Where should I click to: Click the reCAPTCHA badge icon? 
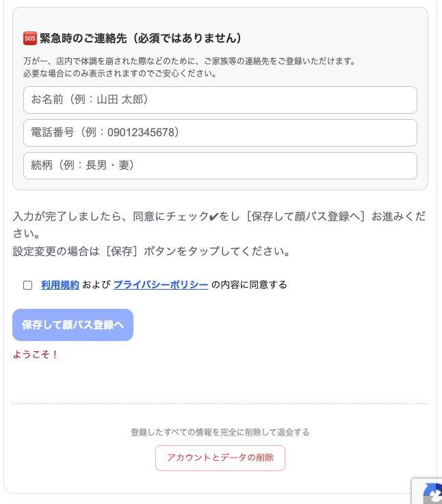[431, 494]
